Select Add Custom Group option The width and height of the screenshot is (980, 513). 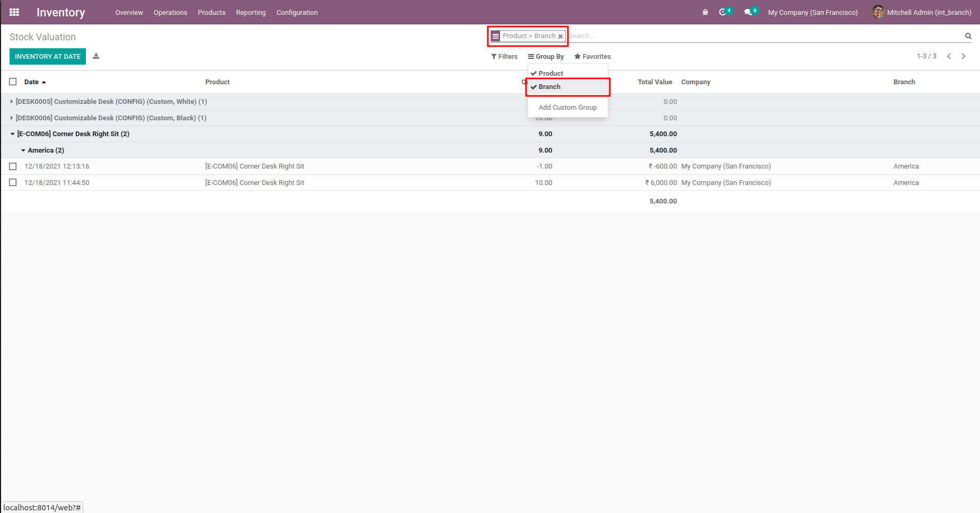tap(567, 107)
